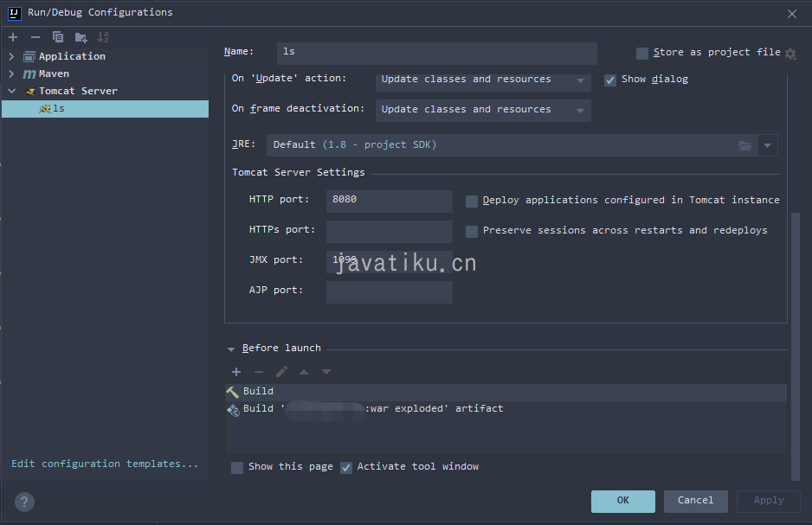Click the Application type icon
This screenshot has height=525, width=812.
(29, 56)
